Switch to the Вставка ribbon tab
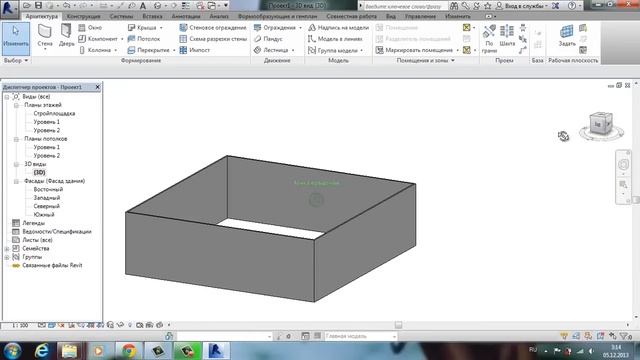640x360 pixels. click(152, 16)
